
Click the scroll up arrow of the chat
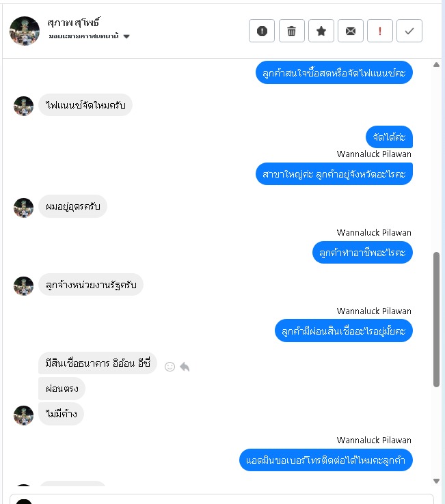point(436,65)
